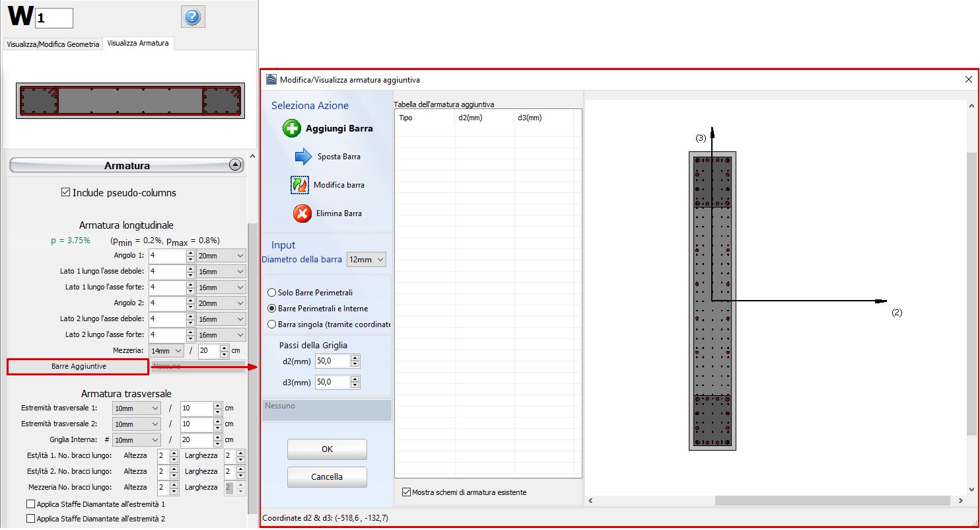Toggle Include pseudo-columns checkbox
The width and height of the screenshot is (980, 530).
click(65, 193)
